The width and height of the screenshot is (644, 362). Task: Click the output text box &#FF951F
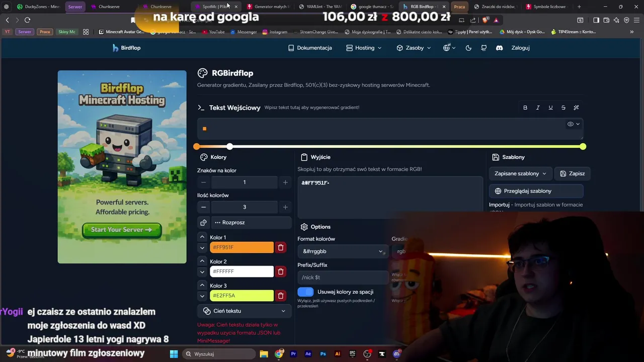390,197
